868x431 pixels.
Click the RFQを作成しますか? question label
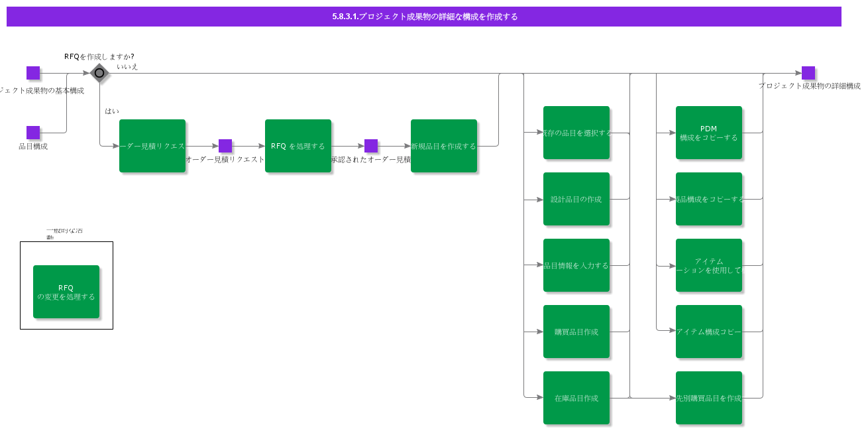99,56
